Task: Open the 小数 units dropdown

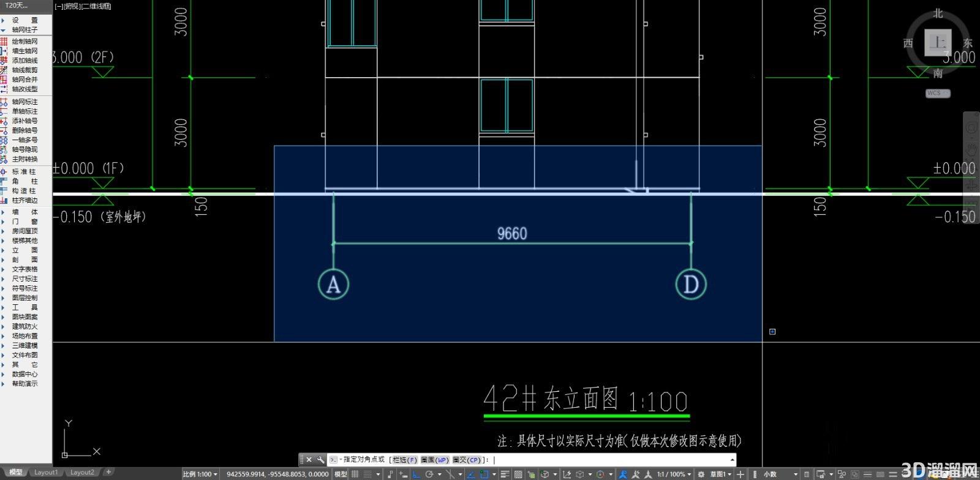Action: coord(780,474)
